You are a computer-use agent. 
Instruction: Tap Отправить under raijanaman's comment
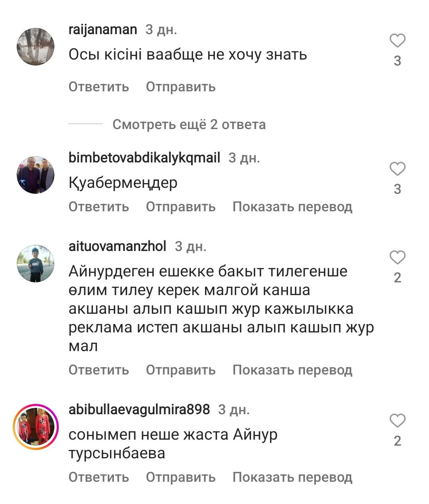pos(181,87)
